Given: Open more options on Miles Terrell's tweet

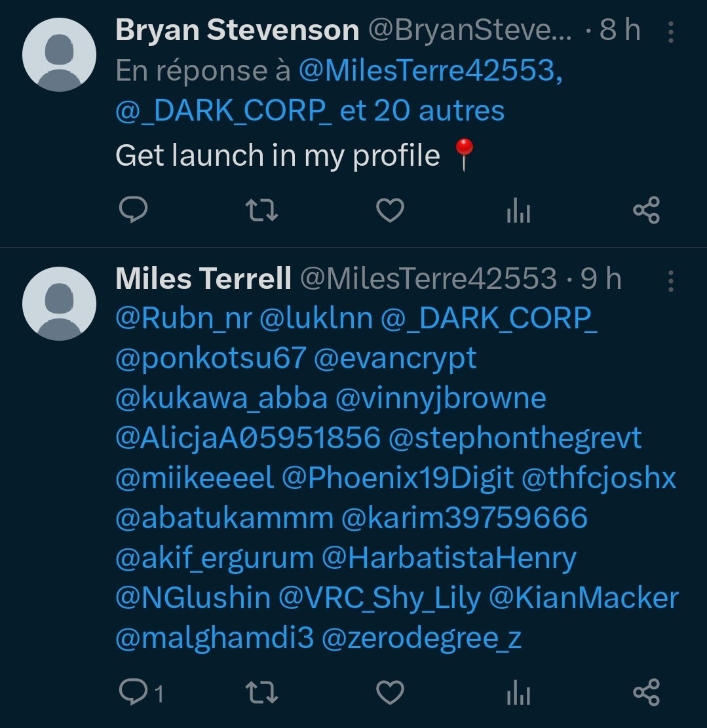Looking at the screenshot, I should [x=670, y=280].
